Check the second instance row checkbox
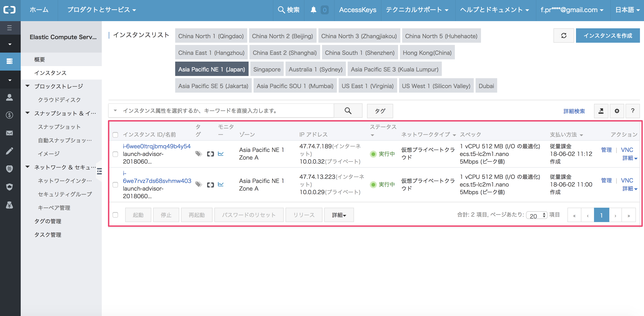Screen dimensions: 644x316 click(115, 185)
